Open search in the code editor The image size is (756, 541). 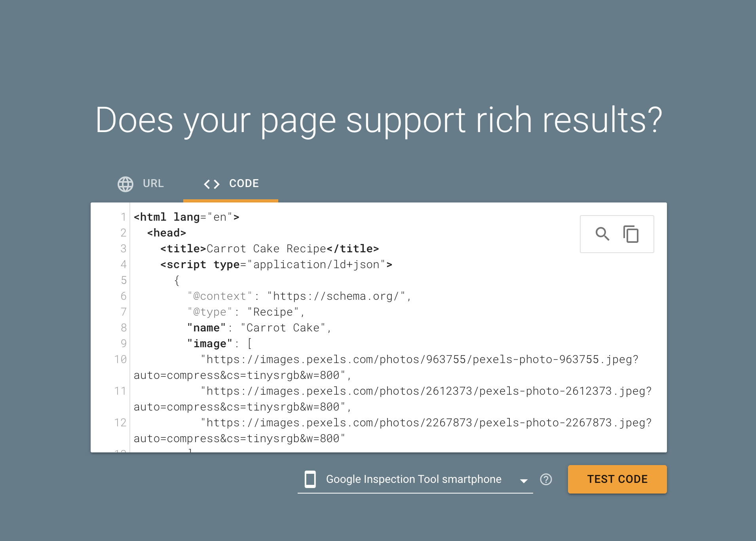[602, 234]
